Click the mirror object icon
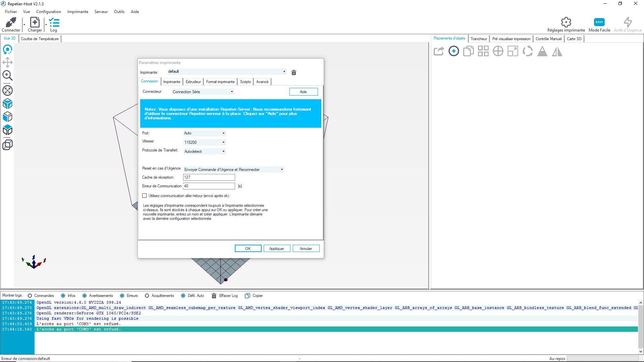Image resolution: width=644 pixels, height=362 pixels. tap(557, 51)
